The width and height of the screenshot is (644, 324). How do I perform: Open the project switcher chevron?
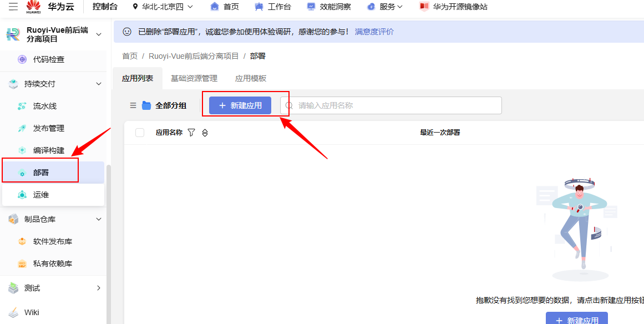[x=99, y=34]
